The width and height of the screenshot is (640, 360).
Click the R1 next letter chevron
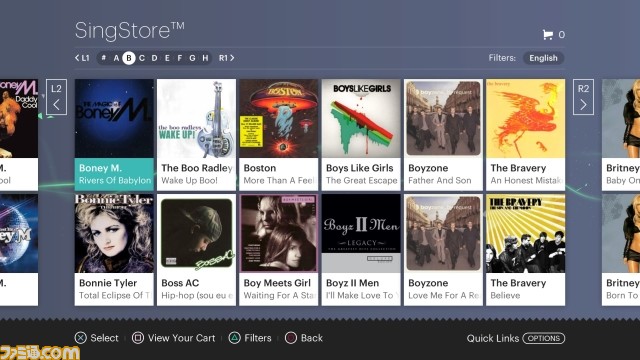226,58
